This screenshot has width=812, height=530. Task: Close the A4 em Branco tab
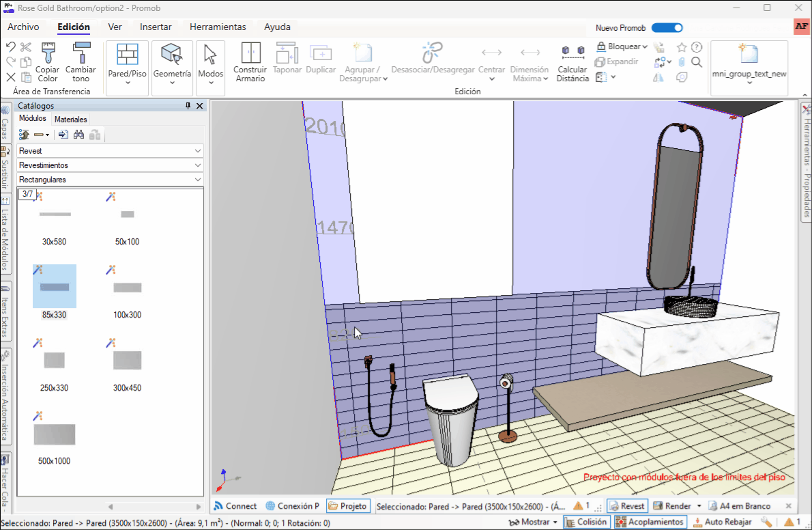[x=789, y=505]
